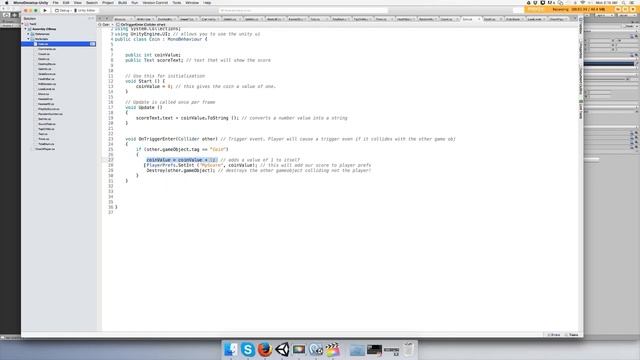This screenshot has height=360, width=640.
Task: Click previous tab navigation arrow
Action: 100,19
